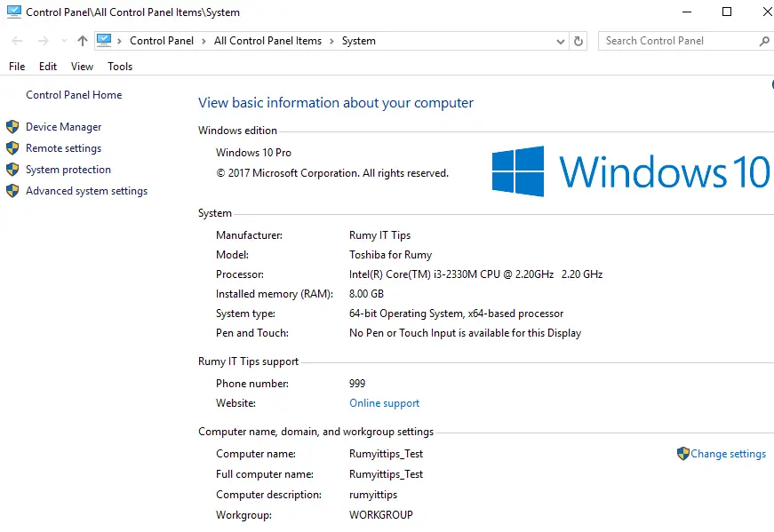Click shield icon next to Change settings
Viewport: 774px width, 532px height.
[x=683, y=454]
